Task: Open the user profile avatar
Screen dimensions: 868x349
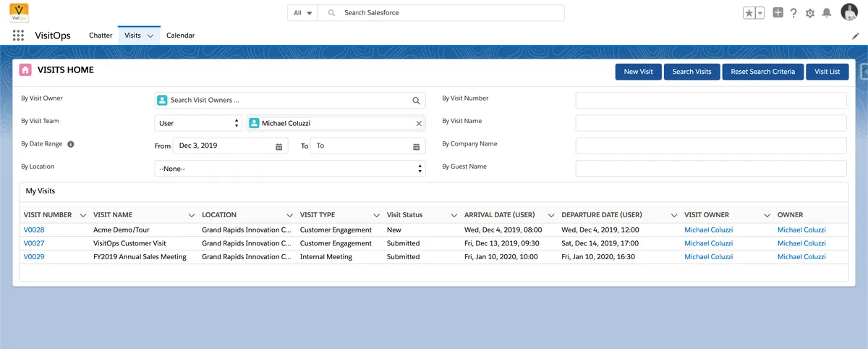Action: (849, 12)
